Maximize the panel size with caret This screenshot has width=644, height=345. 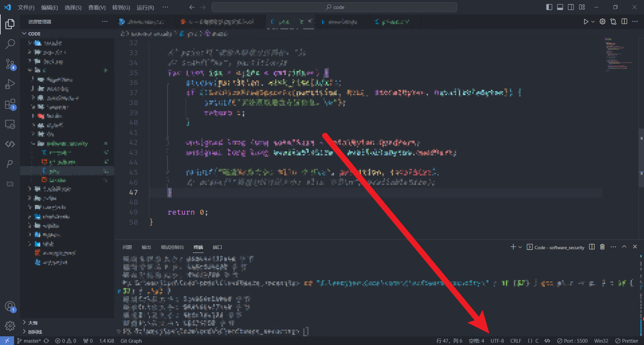point(624,247)
